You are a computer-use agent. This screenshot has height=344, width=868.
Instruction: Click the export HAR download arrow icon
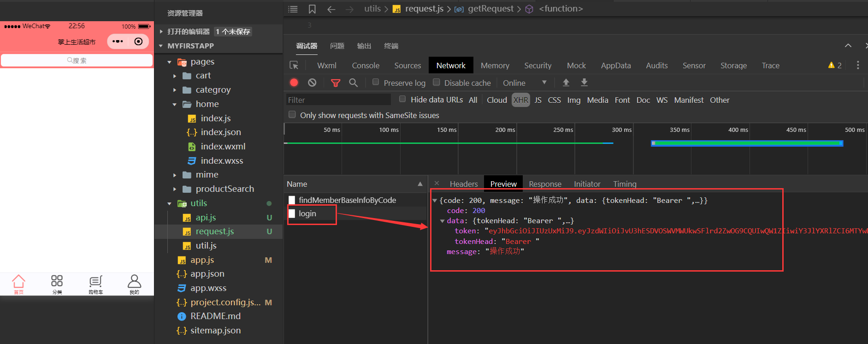tap(584, 83)
